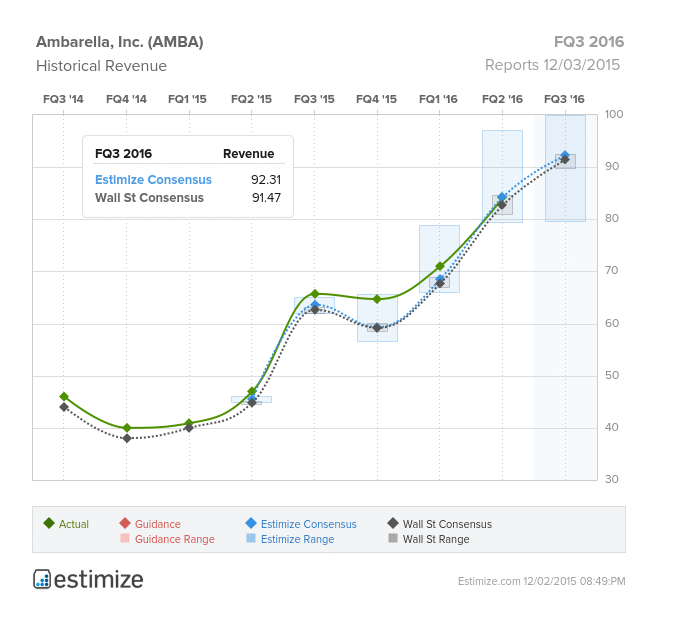Select the Estimize Range legend label
This screenshot has width=675, height=620.
(297, 539)
